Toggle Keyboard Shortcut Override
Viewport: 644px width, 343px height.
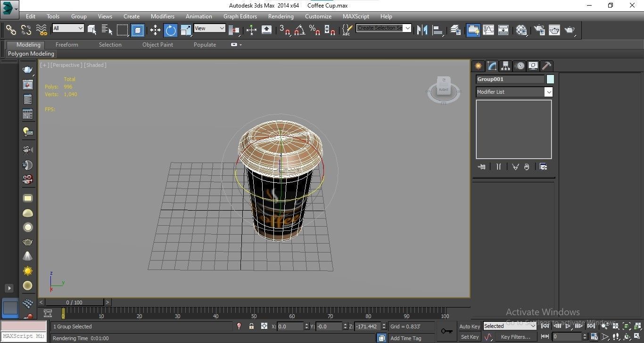(266, 30)
